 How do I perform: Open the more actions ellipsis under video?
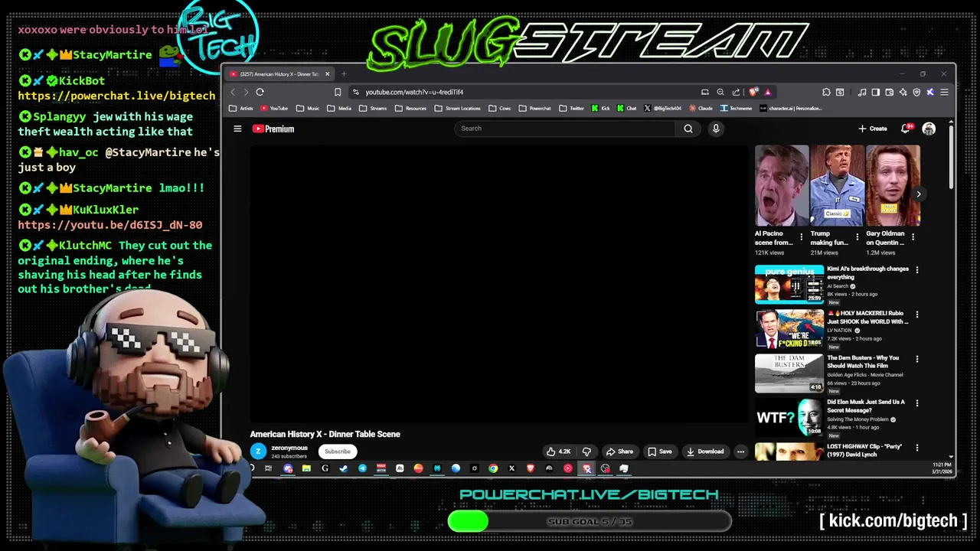(x=740, y=452)
